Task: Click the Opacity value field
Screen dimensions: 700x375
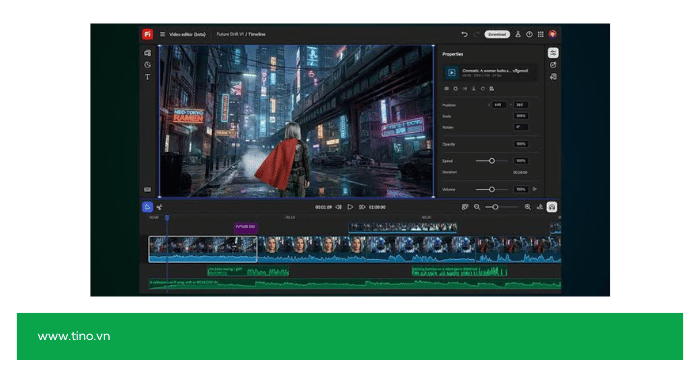Action: [521, 144]
